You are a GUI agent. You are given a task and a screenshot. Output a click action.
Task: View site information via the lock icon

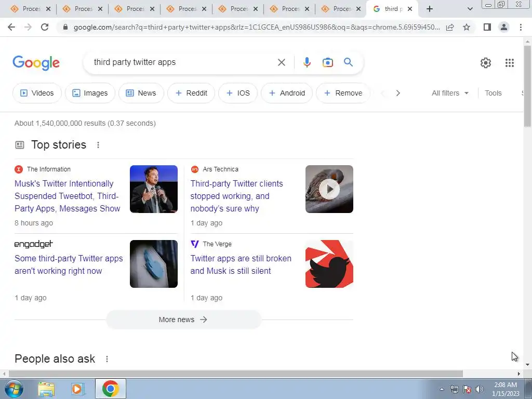[x=65, y=27]
